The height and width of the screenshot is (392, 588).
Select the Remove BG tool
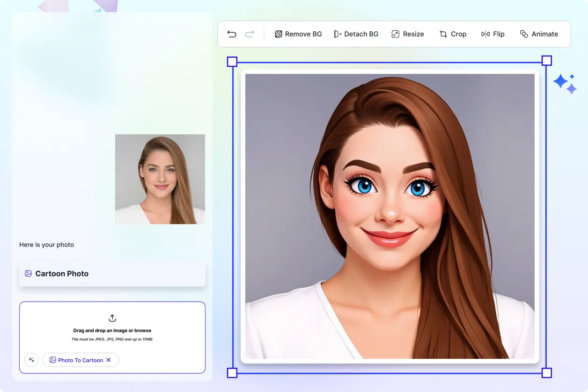point(298,34)
